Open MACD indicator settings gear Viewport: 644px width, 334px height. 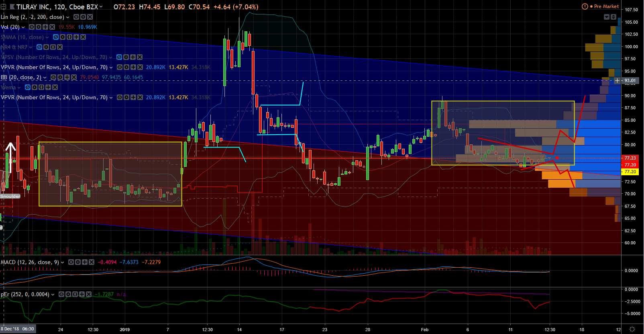click(x=78, y=262)
